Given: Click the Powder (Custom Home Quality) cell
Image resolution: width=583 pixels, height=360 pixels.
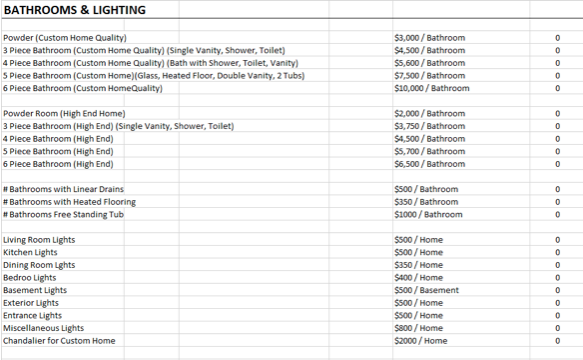Looking at the screenshot, I should (63, 38).
